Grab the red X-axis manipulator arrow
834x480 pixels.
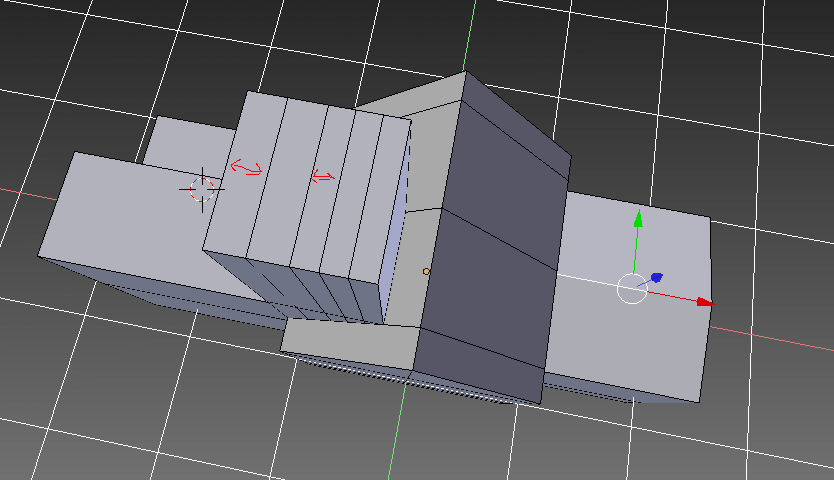(x=705, y=302)
